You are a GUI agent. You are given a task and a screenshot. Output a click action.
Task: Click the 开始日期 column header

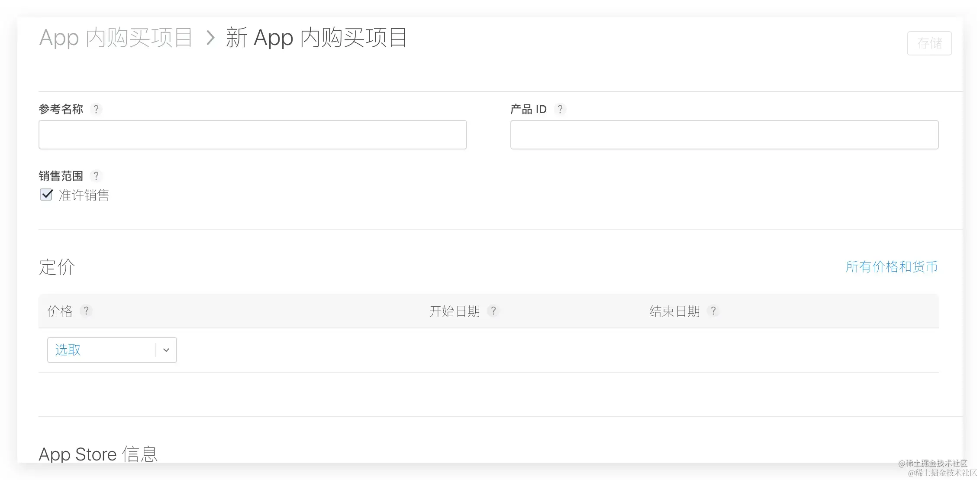pyautogui.click(x=455, y=311)
